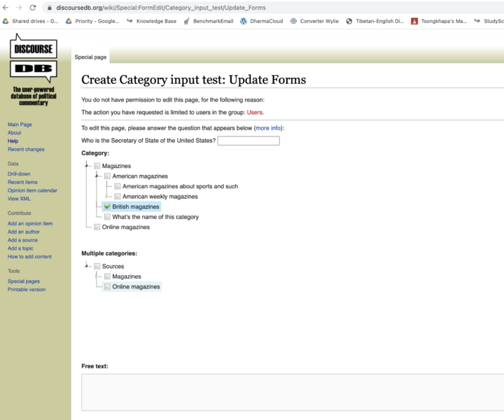
Task: Click the browser address bar URL
Action: tap(161, 8)
